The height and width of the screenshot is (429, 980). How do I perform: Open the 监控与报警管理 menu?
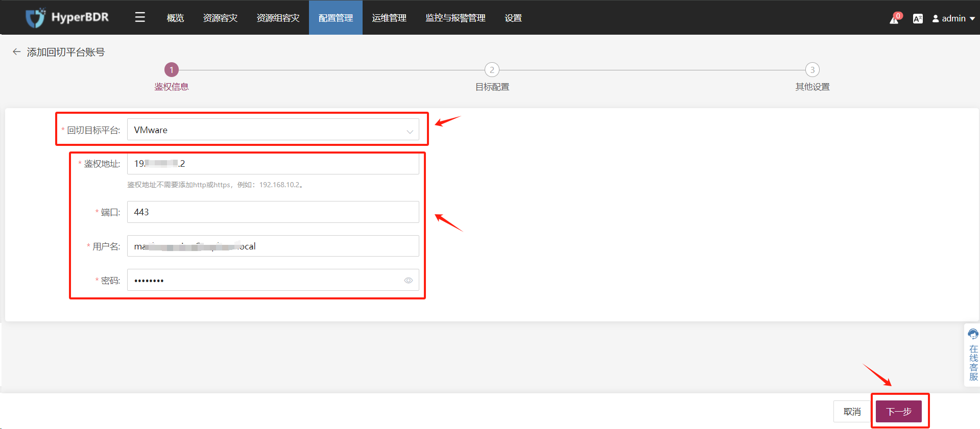(x=456, y=18)
